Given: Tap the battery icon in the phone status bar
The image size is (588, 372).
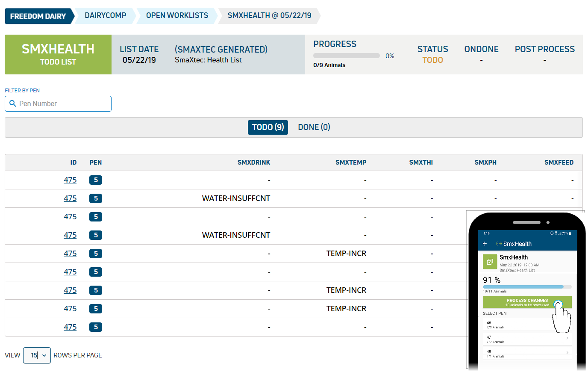Looking at the screenshot, I should tap(570, 233).
